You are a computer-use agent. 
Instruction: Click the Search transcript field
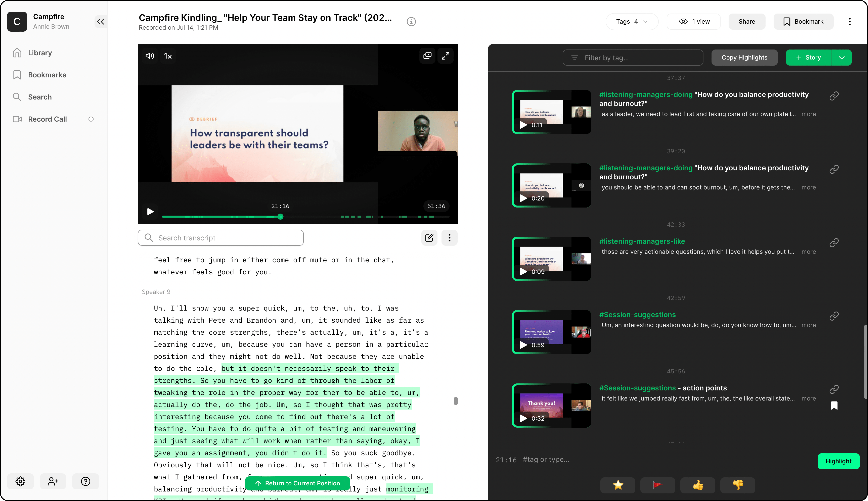coord(221,238)
